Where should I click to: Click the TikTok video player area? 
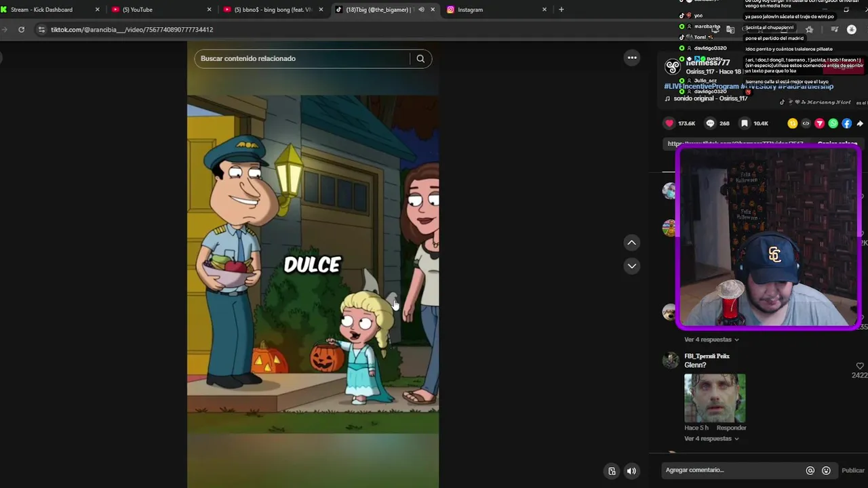point(313,264)
